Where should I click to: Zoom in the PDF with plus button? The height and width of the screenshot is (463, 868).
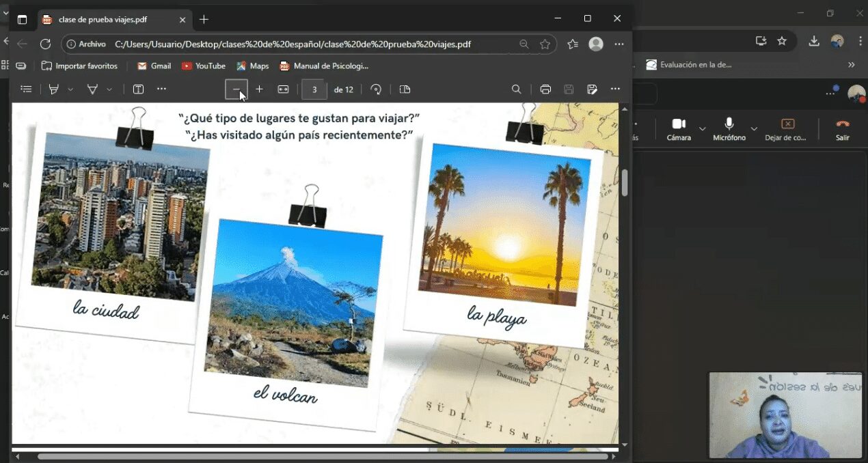pos(259,89)
